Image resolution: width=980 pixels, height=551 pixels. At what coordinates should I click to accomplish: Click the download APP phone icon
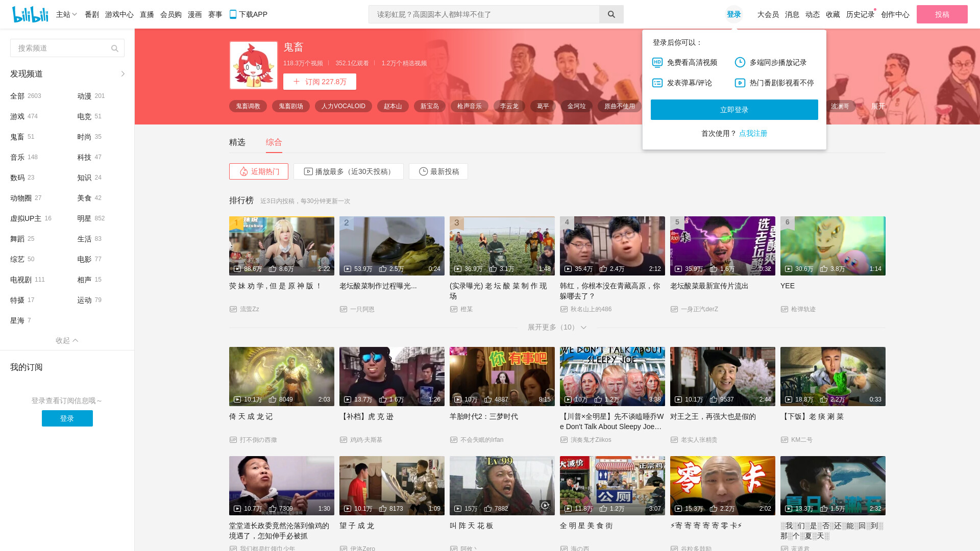click(x=233, y=14)
